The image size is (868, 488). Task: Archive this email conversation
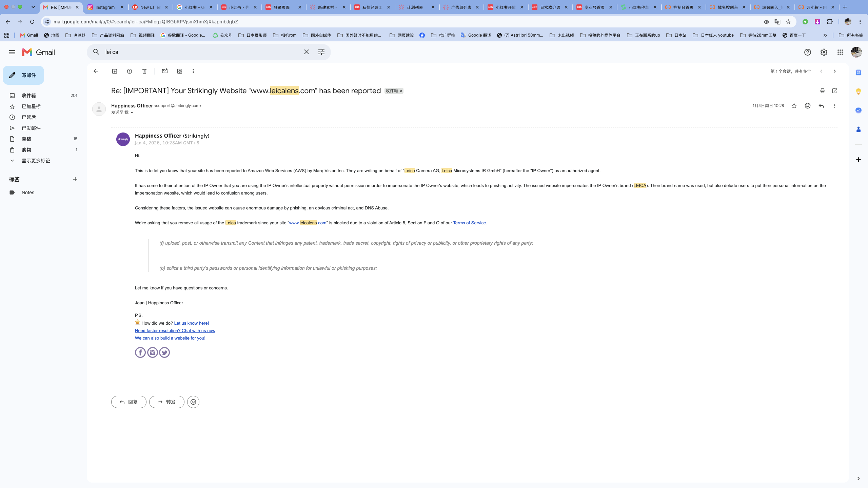click(x=115, y=71)
